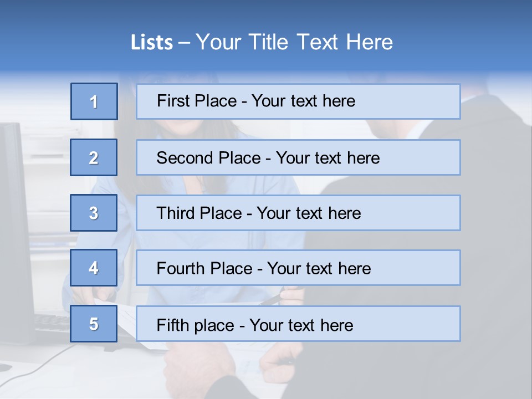Click the First Place text bar
This screenshot has width=532, height=399.
(x=298, y=101)
